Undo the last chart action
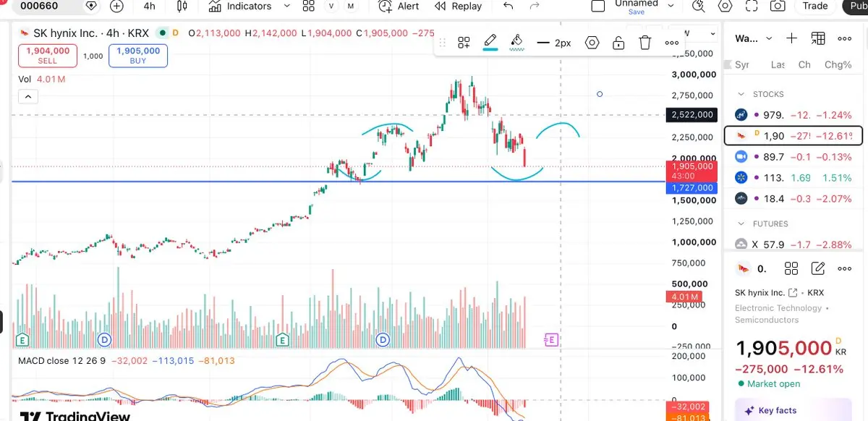 point(509,6)
